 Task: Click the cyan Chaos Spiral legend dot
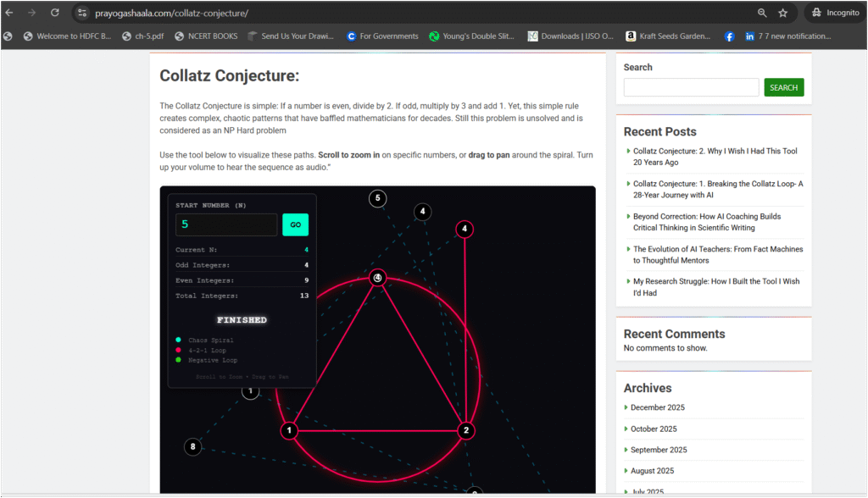[x=178, y=340]
